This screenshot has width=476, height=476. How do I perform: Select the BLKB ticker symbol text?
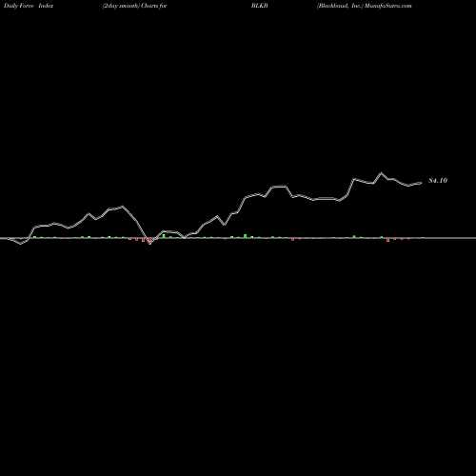coord(260,6)
